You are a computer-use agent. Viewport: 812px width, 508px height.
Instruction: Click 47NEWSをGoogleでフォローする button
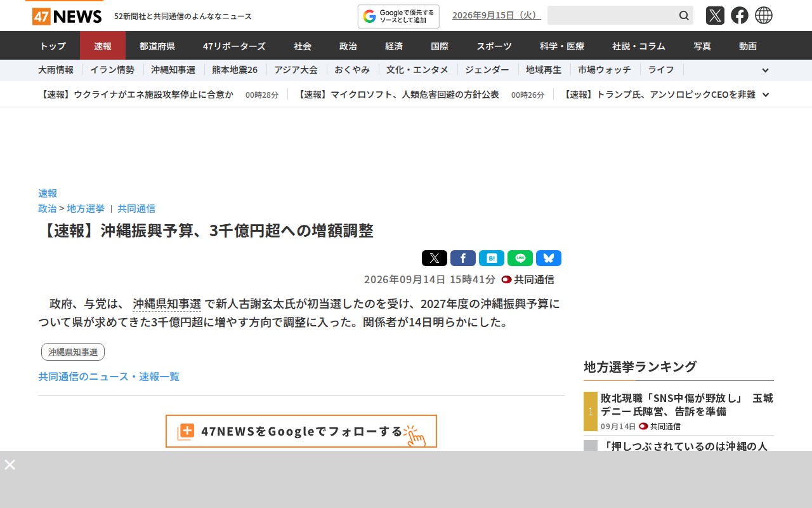coord(301,431)
